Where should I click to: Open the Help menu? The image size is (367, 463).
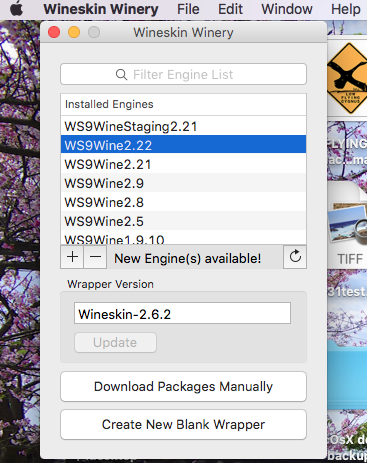(x=346, y=9)
